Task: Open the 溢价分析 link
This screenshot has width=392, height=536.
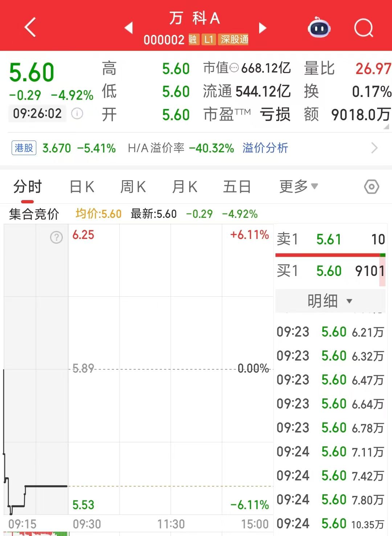Action: 265,148
